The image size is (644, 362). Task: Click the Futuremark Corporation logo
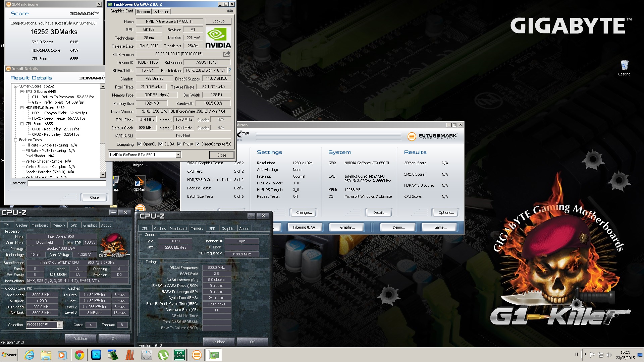pos(432,136)
